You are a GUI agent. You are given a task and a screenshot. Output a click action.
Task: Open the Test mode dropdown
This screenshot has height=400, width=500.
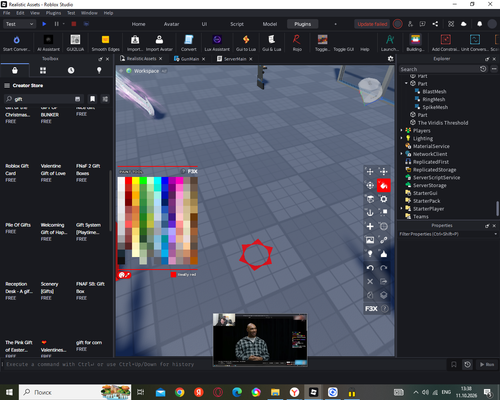[19, 24]
